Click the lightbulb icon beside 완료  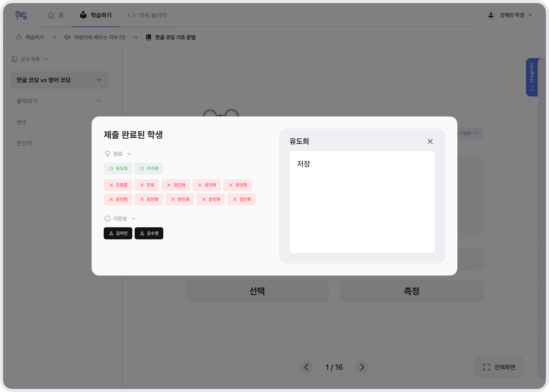107,154
